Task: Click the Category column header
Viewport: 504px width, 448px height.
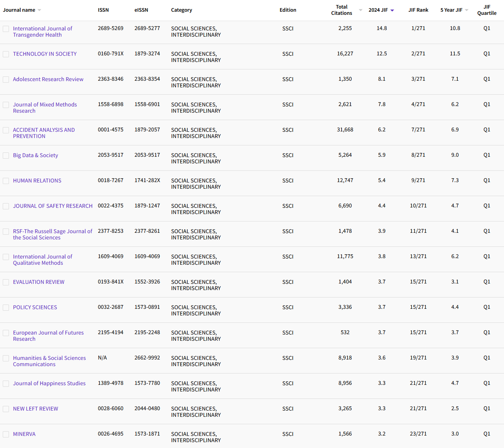Action: [182, 10]
